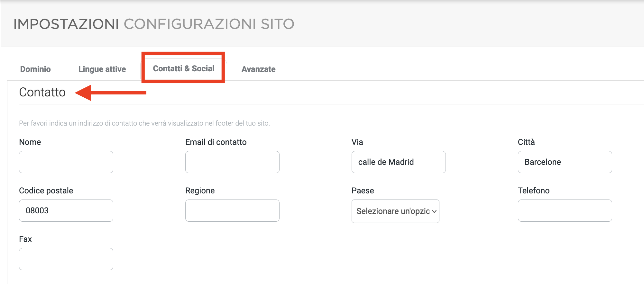
Task: Open the Dominio tab
Action: click(x=35, y=69)
